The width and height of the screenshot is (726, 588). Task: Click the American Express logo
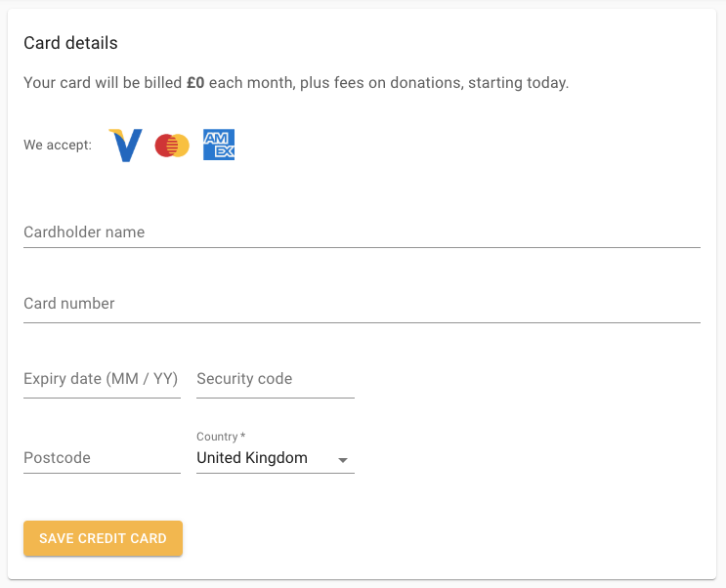click(219, 146)
